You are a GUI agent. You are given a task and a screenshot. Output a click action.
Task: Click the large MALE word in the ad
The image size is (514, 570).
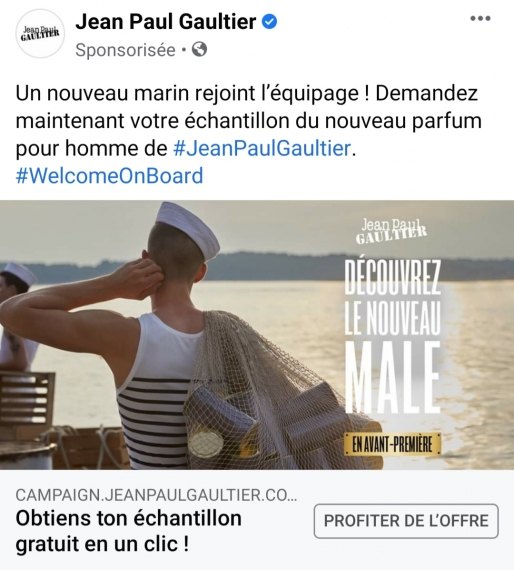(x=393, y=377)
